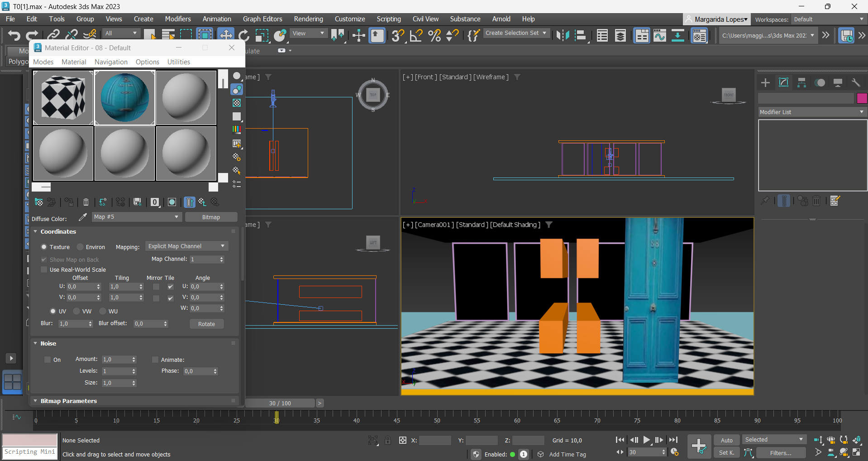Open the Material Editor Utilities menu
The width and height of the screenshot is (868, 461).
click(x=178, y=62)
